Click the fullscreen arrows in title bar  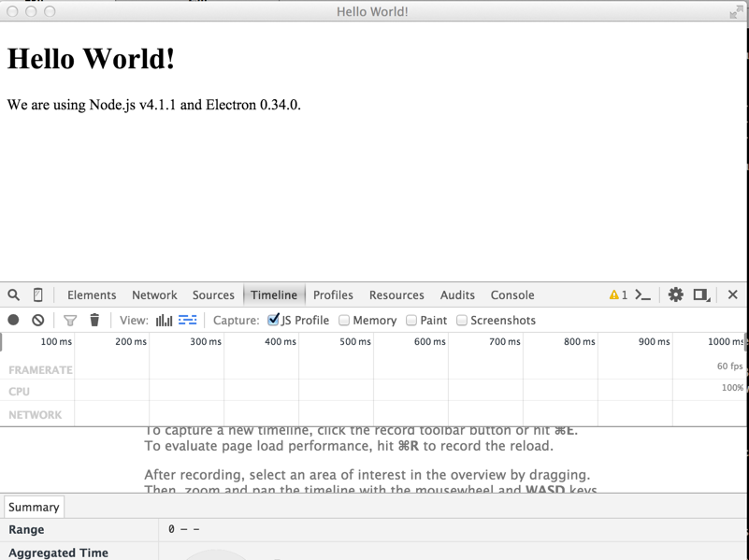(737, 12)
